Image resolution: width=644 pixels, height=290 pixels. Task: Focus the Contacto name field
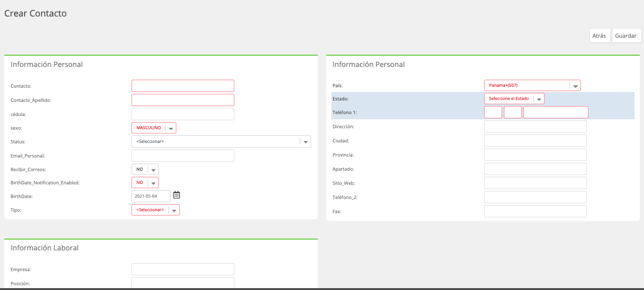tap(183, 86)
